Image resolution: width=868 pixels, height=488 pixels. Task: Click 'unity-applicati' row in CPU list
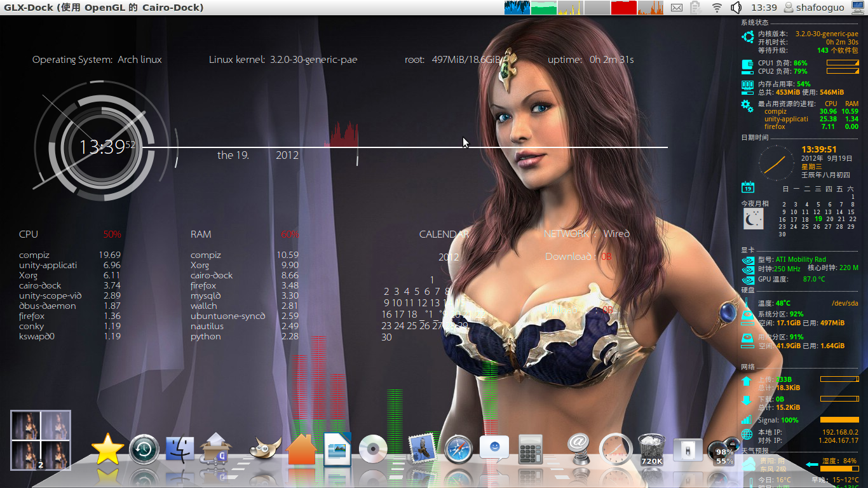[x=70, y=265]
